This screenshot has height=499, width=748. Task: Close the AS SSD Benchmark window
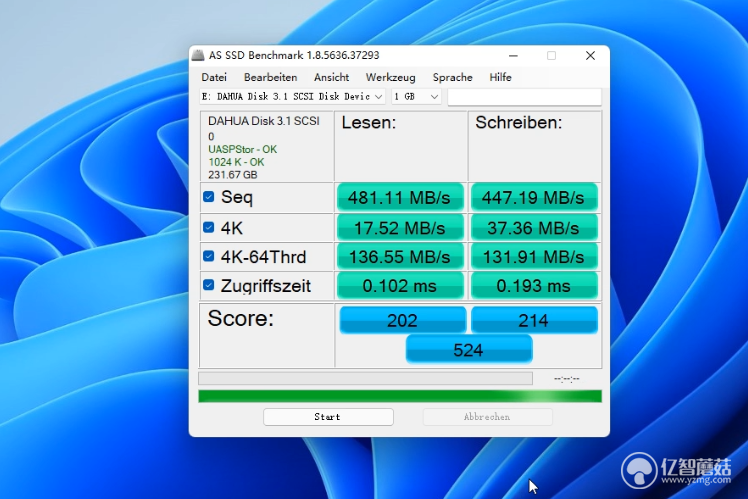click(x=590, y=56)
